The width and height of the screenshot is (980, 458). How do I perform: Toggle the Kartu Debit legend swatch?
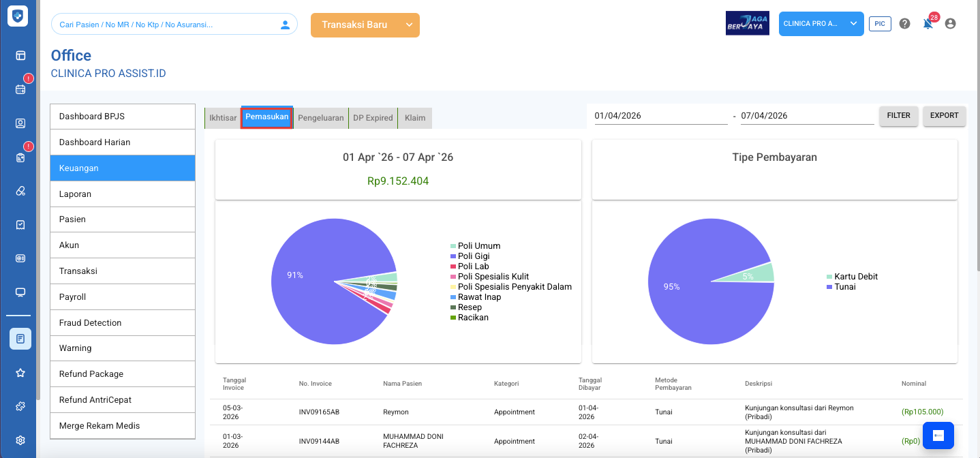click(829, 277)
